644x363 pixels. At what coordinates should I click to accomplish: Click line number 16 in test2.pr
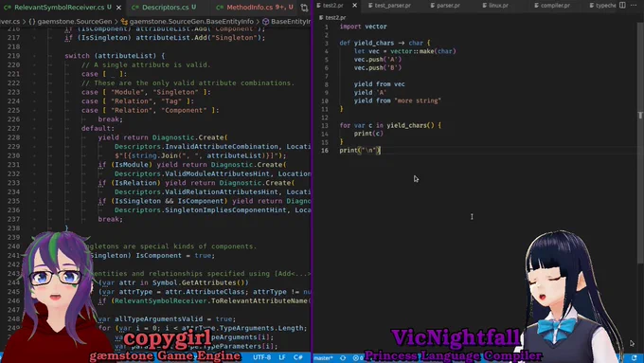click(325, 150)
